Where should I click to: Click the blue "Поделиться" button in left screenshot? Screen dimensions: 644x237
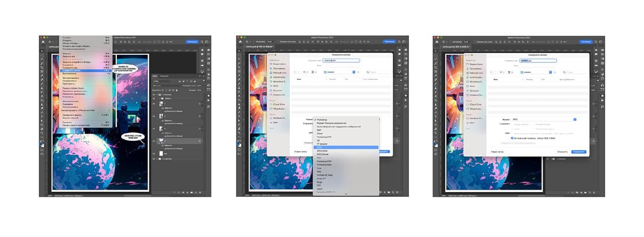[x=192, y=42]
